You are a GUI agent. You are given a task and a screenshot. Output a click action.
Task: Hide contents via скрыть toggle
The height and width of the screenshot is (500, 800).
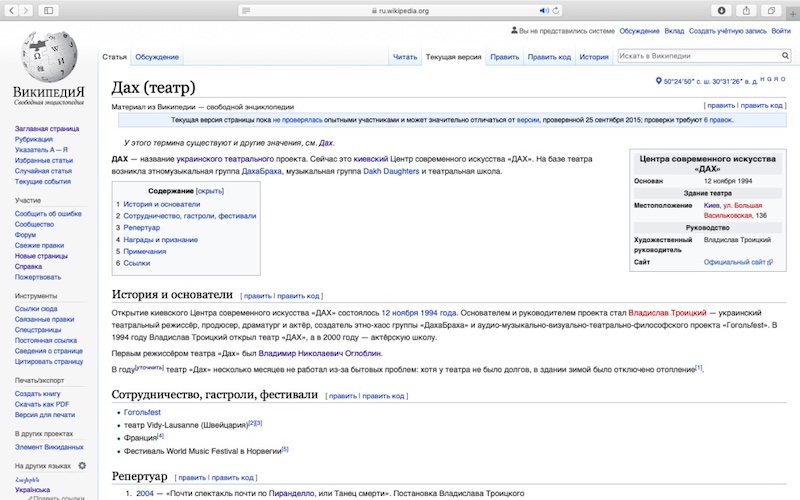210,191
